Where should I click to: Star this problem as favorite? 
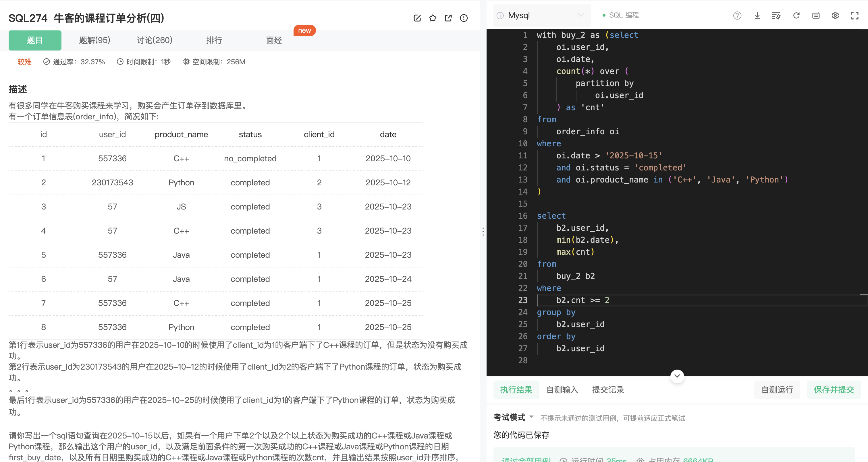click(x=433, y=18)
